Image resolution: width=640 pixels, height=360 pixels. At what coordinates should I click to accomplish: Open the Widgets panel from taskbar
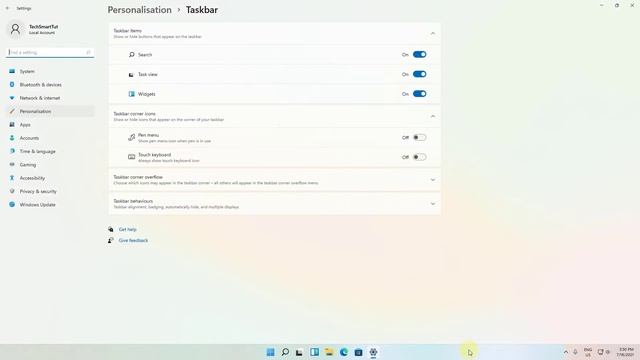pos(314,352)
